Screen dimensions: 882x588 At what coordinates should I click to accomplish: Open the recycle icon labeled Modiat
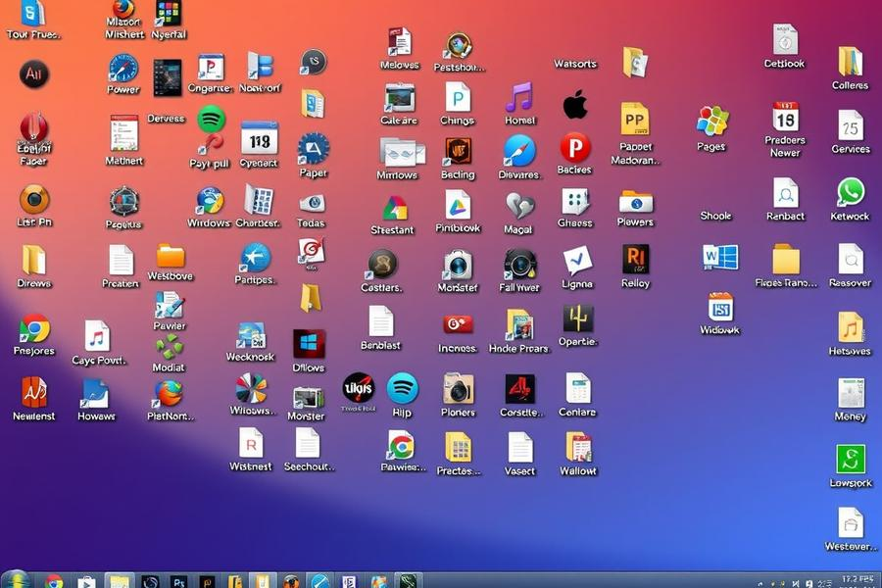(x=170, y=347)
